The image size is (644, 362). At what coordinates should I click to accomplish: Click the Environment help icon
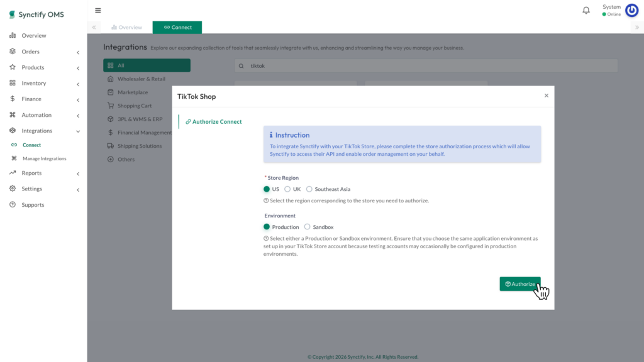point(266,238)
